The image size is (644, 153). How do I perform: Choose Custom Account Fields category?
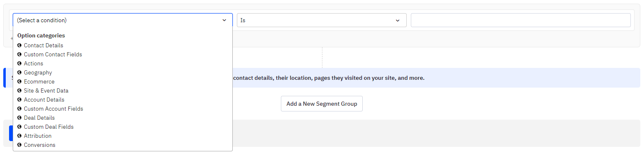click(x=53, y=109)
